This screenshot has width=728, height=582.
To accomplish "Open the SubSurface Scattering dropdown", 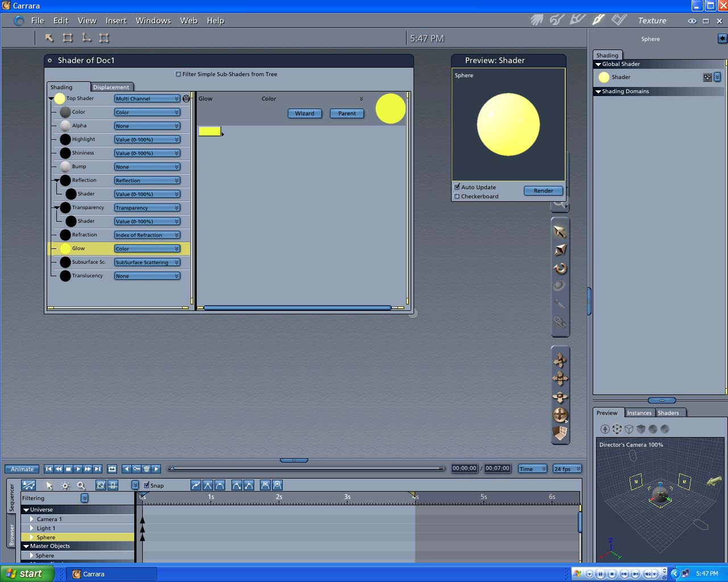I will point(147,262).
